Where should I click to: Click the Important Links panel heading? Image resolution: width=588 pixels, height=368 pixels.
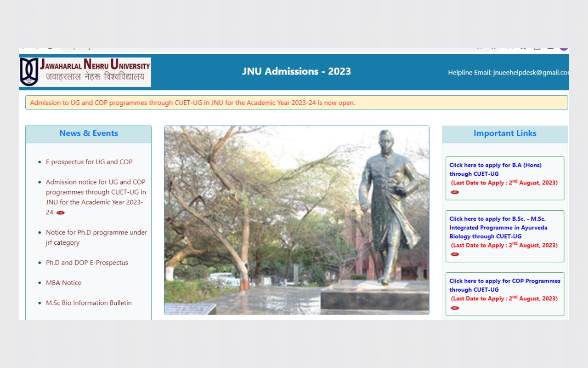(505, 133)
